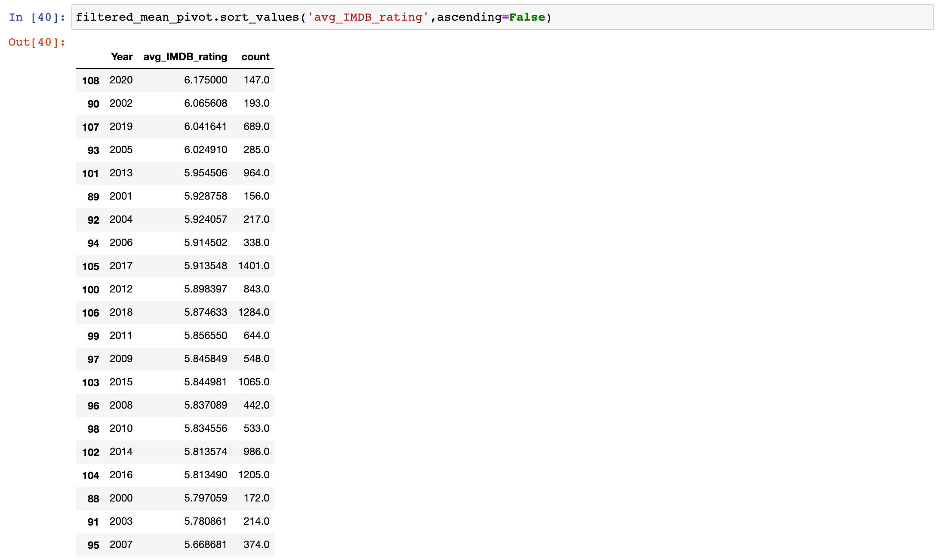
Task: Click the year 2008 cell
Action: tap(121, 405)
